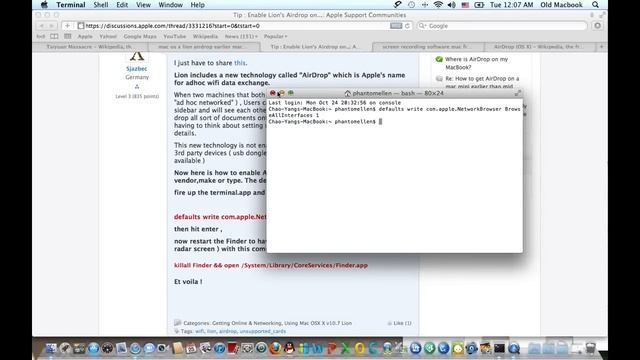This screenshot has height=360, width=640.
Task: Open volume control in menu bar
Action: [451, 5]
